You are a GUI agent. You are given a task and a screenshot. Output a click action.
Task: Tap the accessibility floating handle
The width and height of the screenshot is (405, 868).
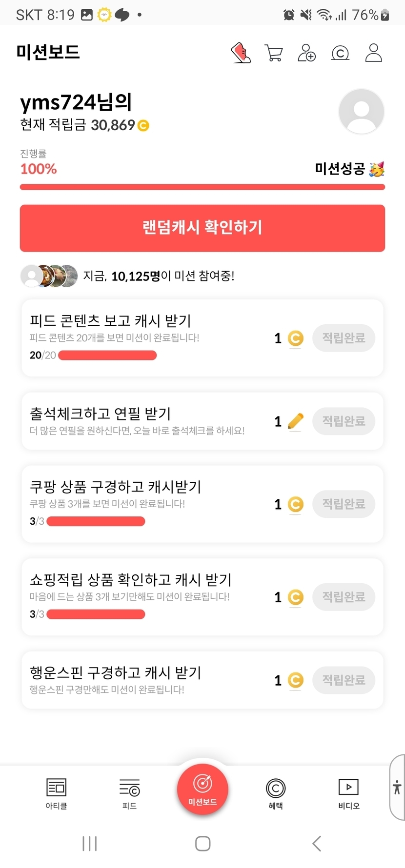point(397,787)
